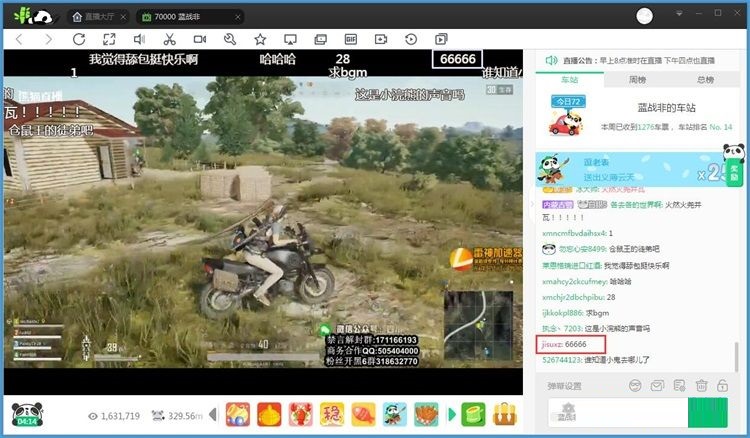The image size is (750, 438).
Task: Clear chat with the trash icon
Action: [x=702, y=385]
